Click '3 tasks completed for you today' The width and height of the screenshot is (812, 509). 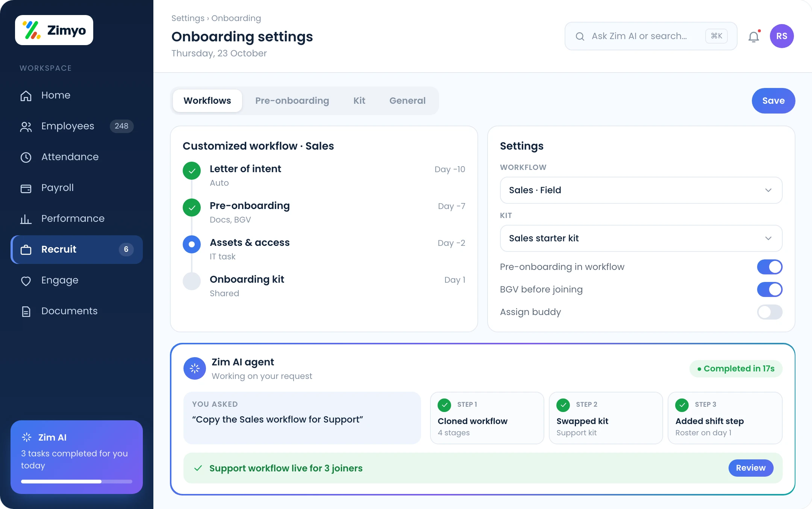pyautogui.click(x=74, y=459)
